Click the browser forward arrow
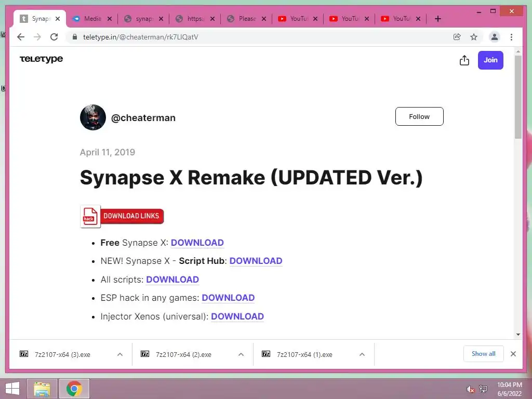The image size is (532, 399). coord(37,37)
